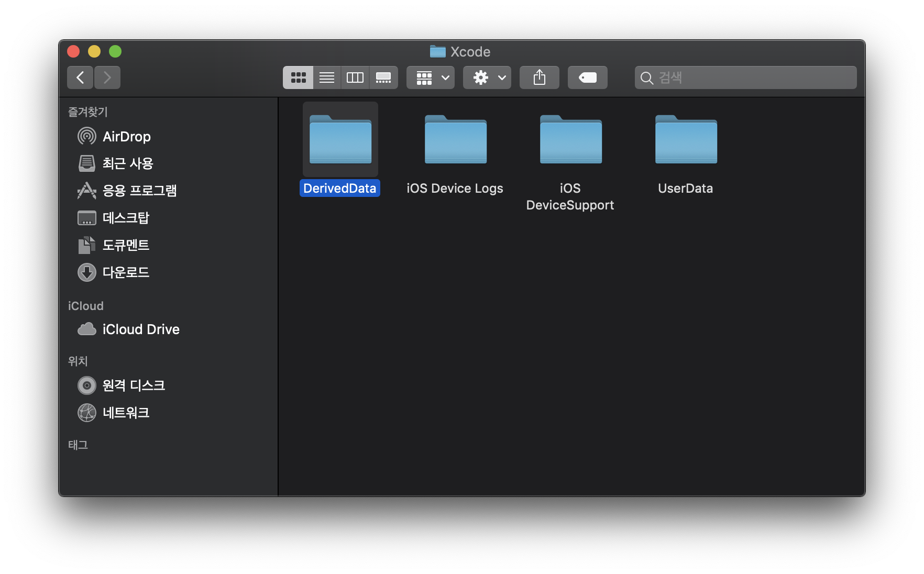
Task: Click the 최근 사용 recents icon
Action: pyautogui.click(x=87, y=164)
